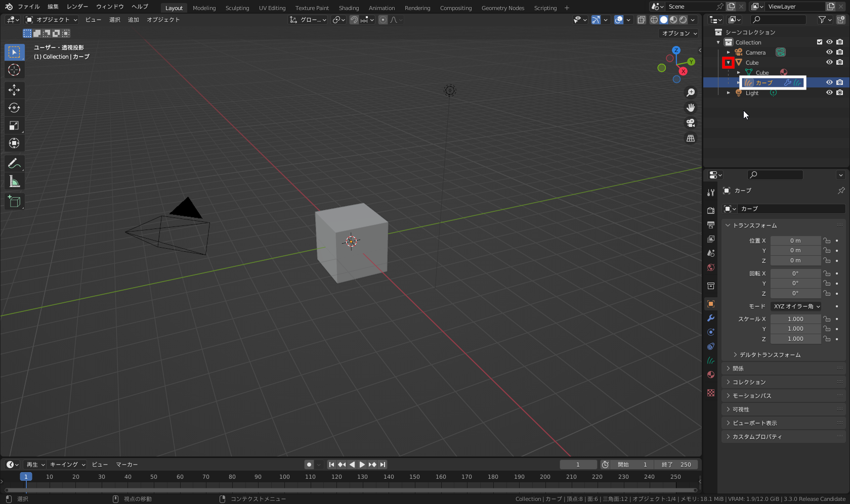Click the 終了 250 end frame field

(x=676, y=465)
